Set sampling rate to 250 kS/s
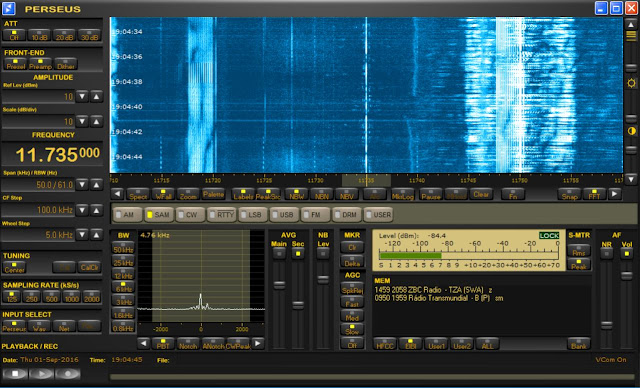 (x=31, y=297)
